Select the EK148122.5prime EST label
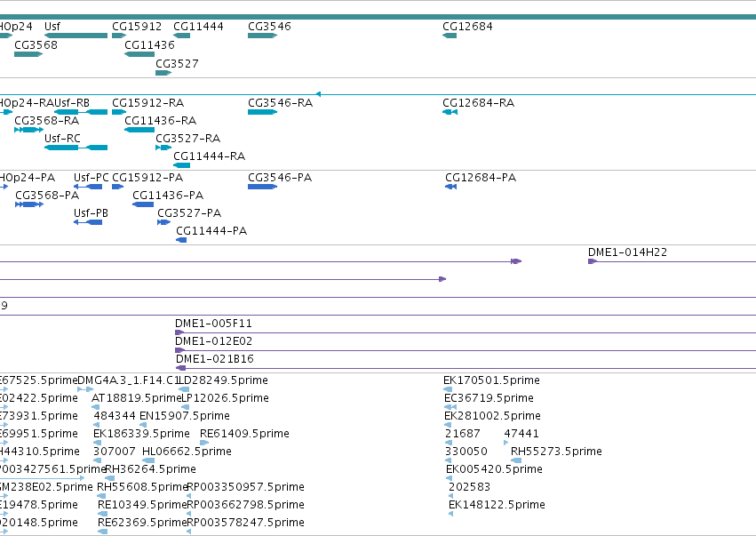 point(497,505)
